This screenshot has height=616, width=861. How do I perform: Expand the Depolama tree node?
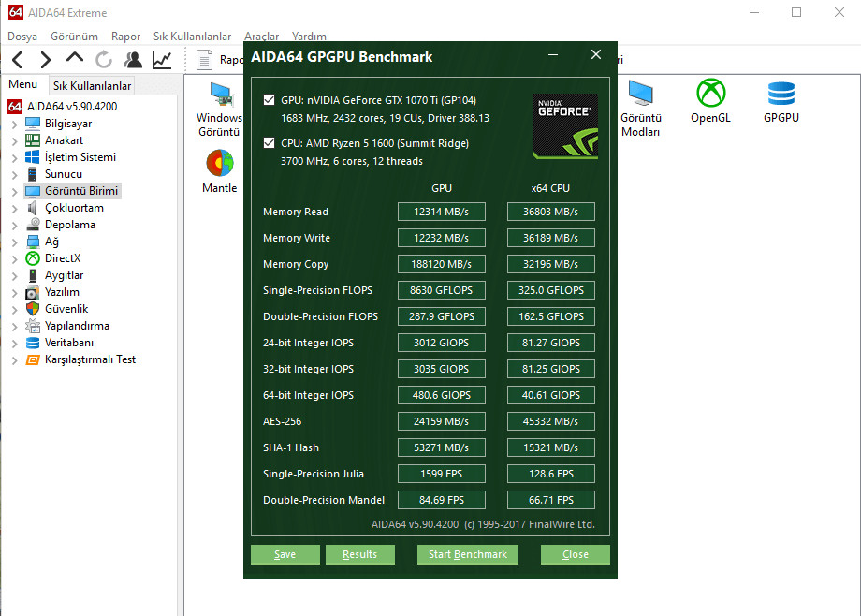[x=14, y=226]
